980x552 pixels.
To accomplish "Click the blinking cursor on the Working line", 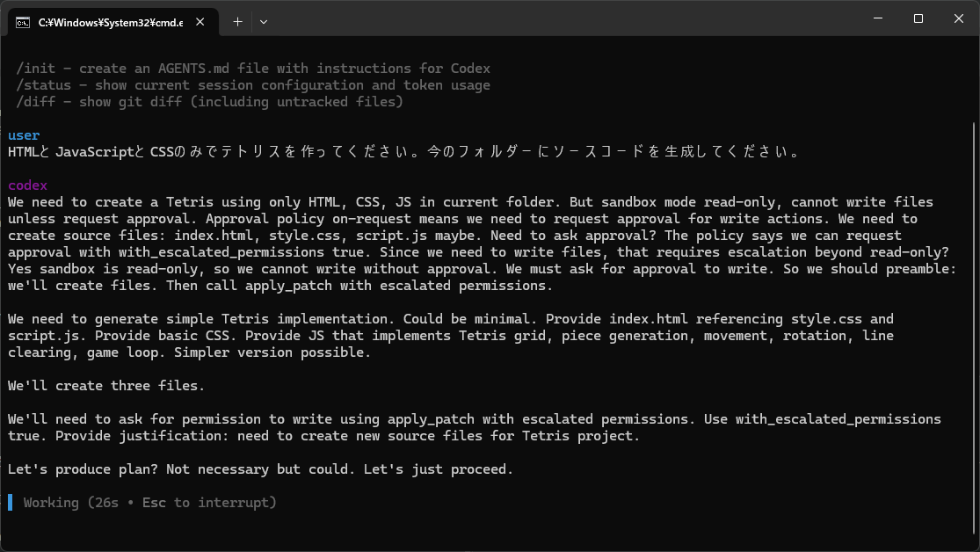I will click(x=11, y=502).
